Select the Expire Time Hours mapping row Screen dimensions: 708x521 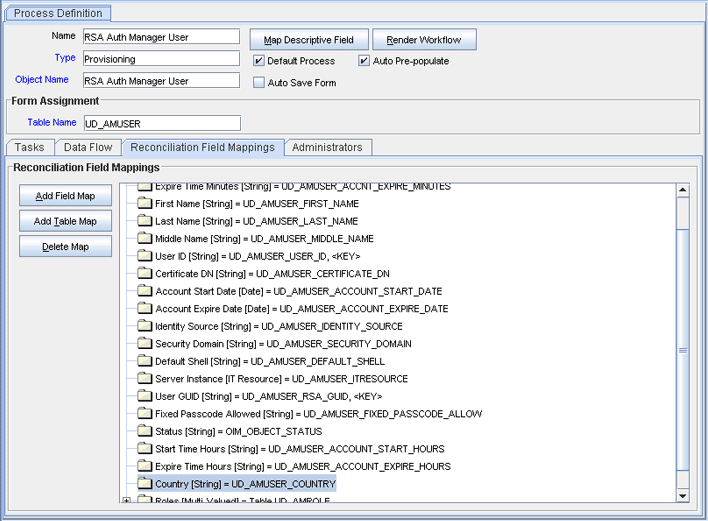[294, 466]
